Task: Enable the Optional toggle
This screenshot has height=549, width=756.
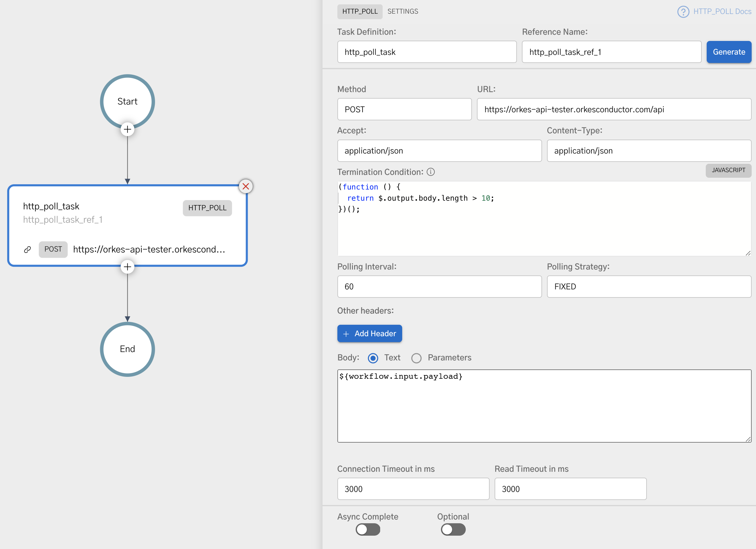Action: pos(453,530)
